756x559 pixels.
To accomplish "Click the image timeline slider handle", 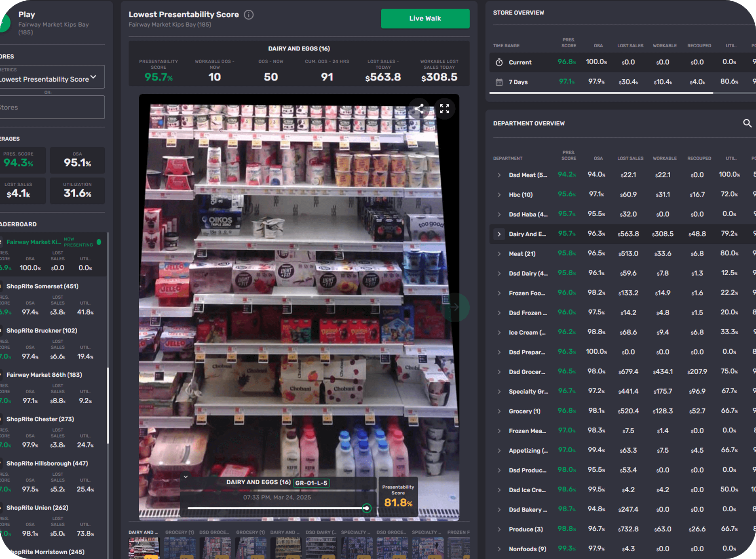I will [x=366, y=508].
